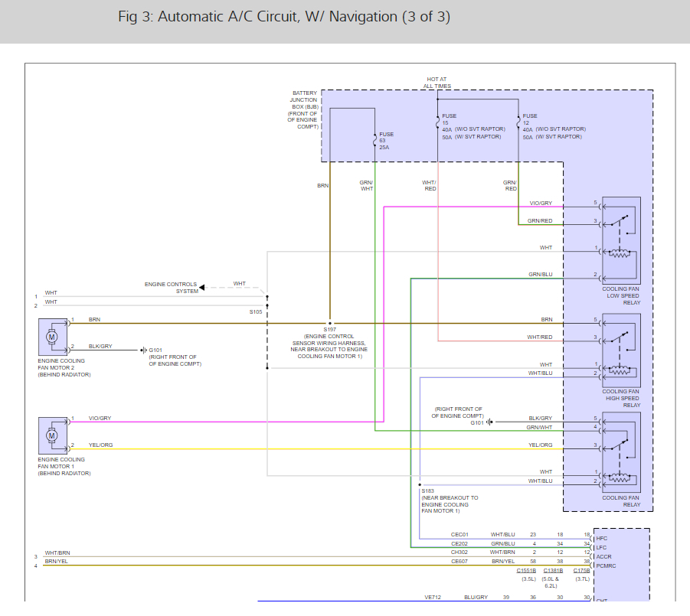Screen dimensions: 690x616
Task: Click the Engine Cooling Fan Motor 1 symbol
Action: tap(53, 435)
